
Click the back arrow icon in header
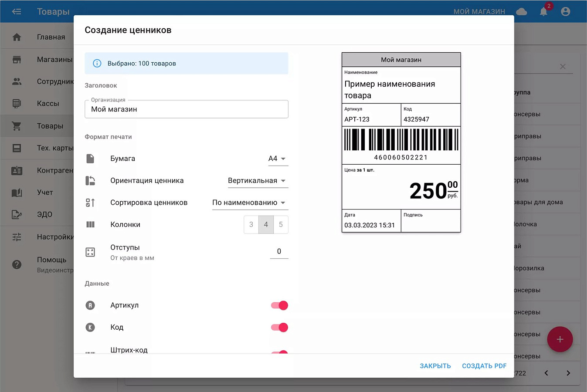pos(17,12)
